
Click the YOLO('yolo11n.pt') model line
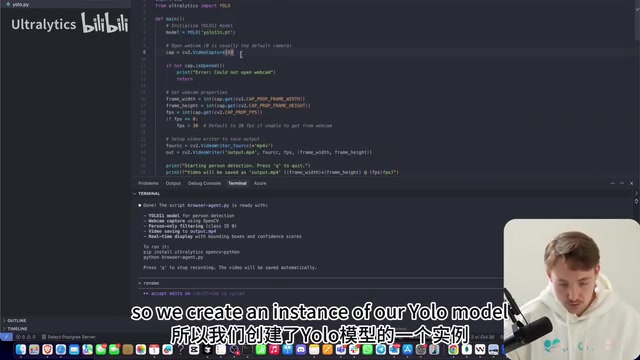(x=200, y=32)
